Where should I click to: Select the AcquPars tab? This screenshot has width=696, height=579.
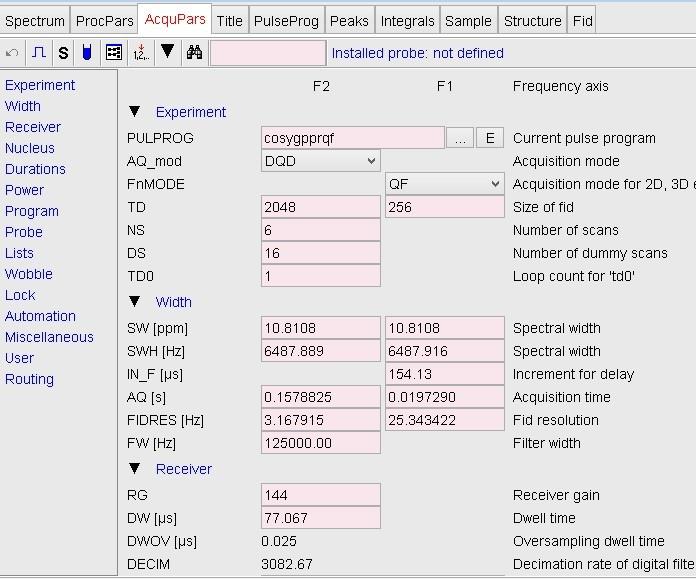175,19
